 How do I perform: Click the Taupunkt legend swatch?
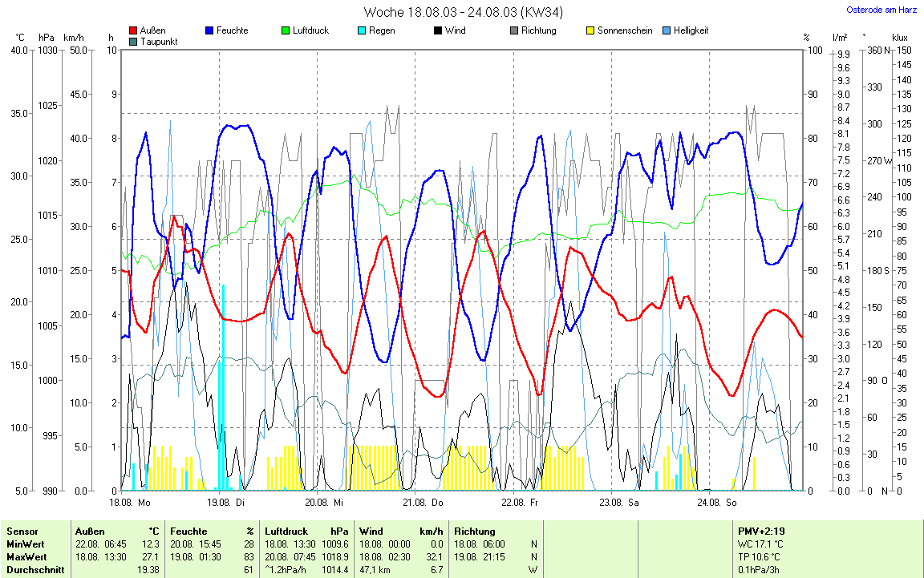pyautogui.click(x=133, y=41)
